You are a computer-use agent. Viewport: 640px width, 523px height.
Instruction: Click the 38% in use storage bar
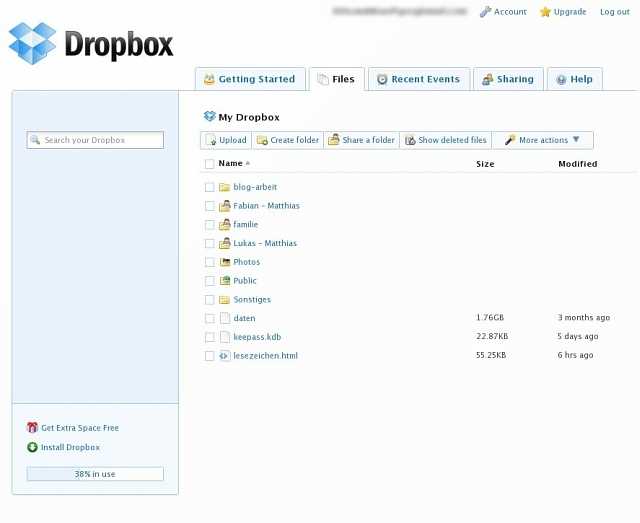click(x=95, y=474)
